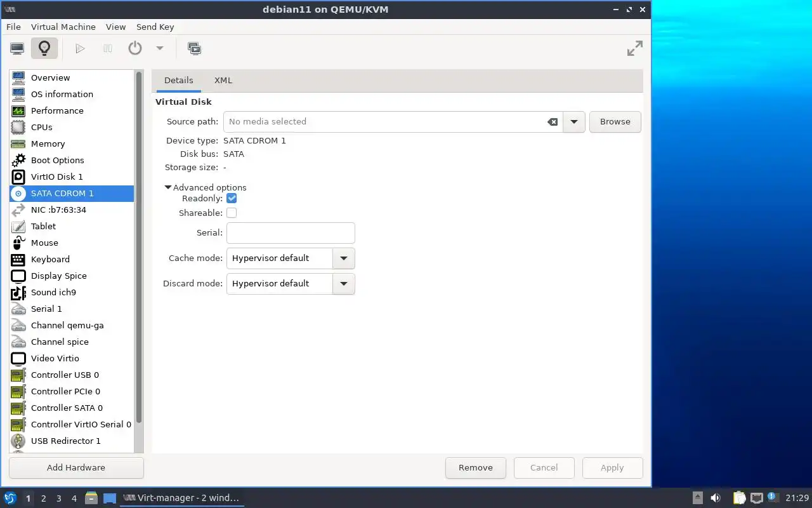
Task: Open shutdown options dropdown arrow
Action: pyautogui.click(x=160, y=48)
